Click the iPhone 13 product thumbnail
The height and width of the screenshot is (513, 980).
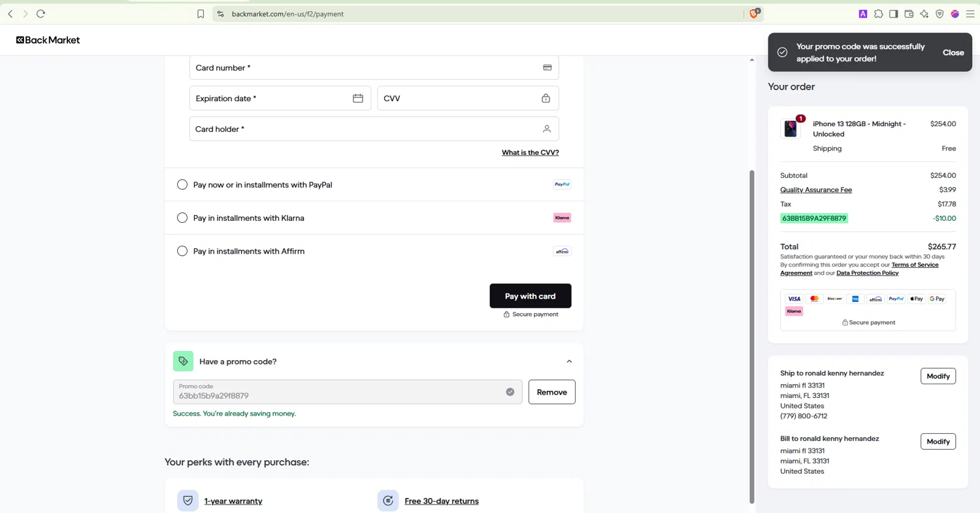791,129
